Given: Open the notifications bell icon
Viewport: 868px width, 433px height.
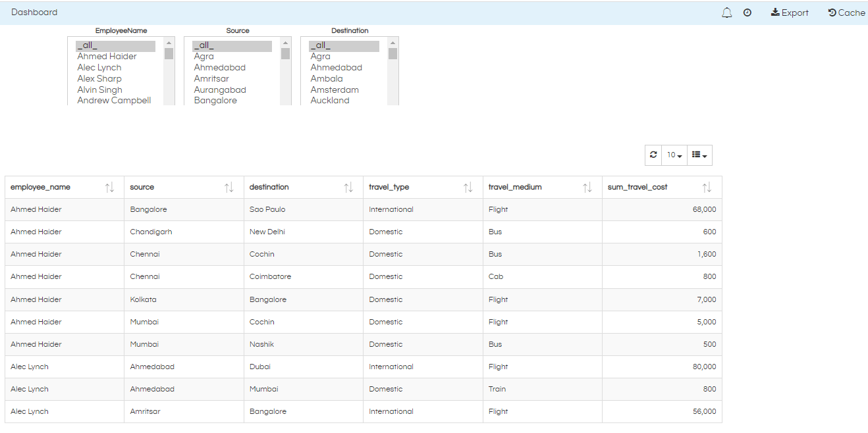Looking at the screenshot, I should [727, 13].
